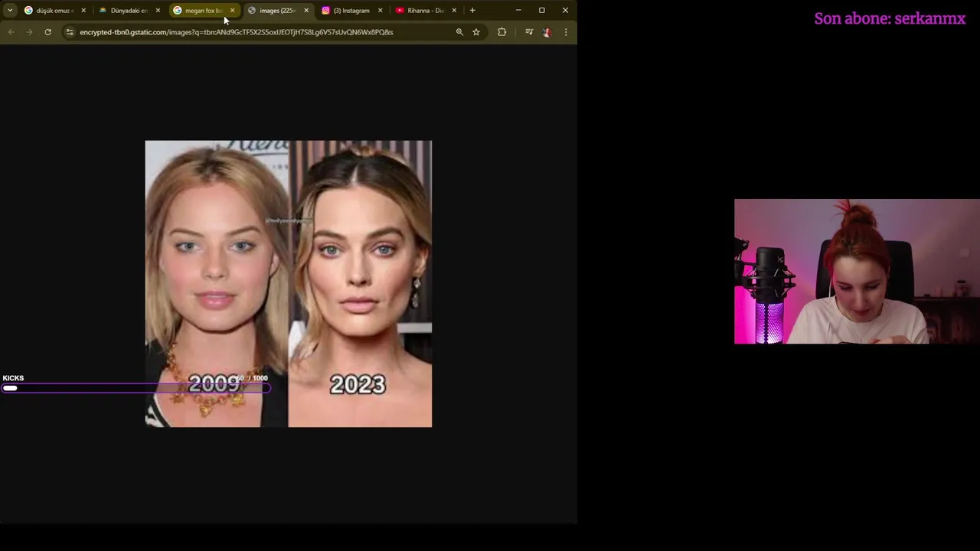Switch to the 'düşük omuz' tab
The height and width of the screenshot is (551, 980).
click(x=54, y=11)
